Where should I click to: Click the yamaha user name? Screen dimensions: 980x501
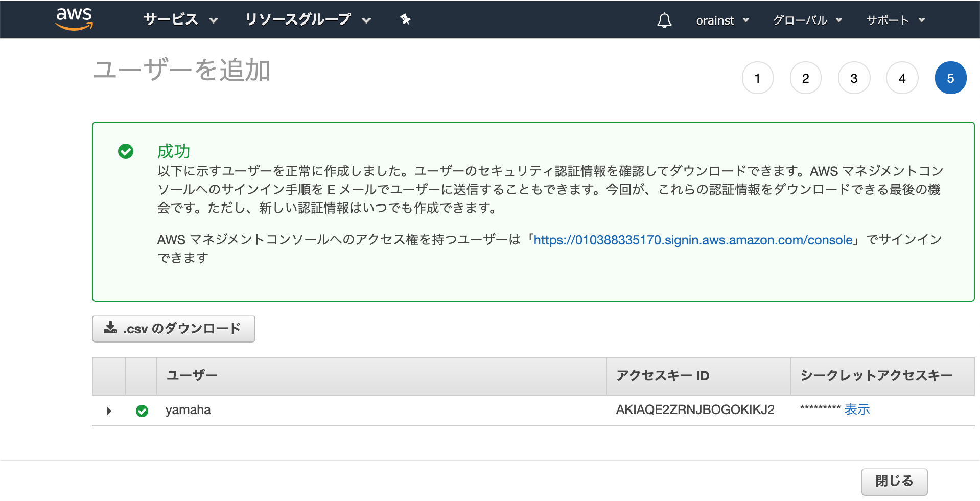pyautogui.click(x=188, y=410)
